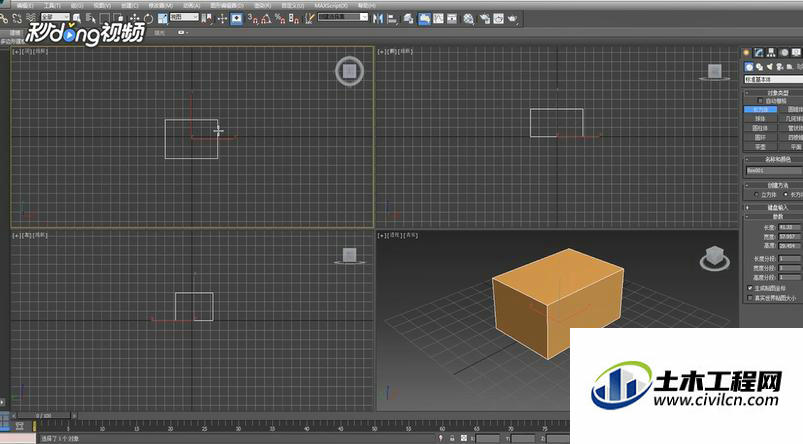
Task: Select the Geometry category icon
Action: (749, 67)
